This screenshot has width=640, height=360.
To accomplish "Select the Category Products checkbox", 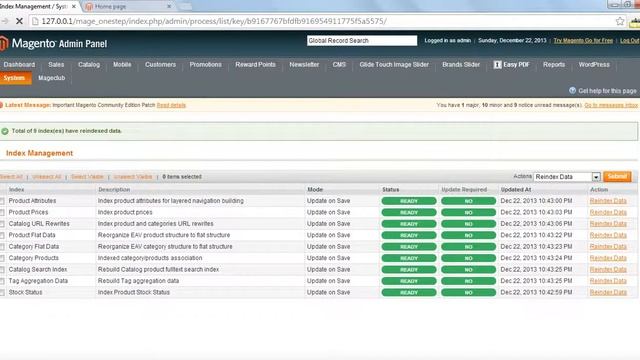I will (2, 258).
